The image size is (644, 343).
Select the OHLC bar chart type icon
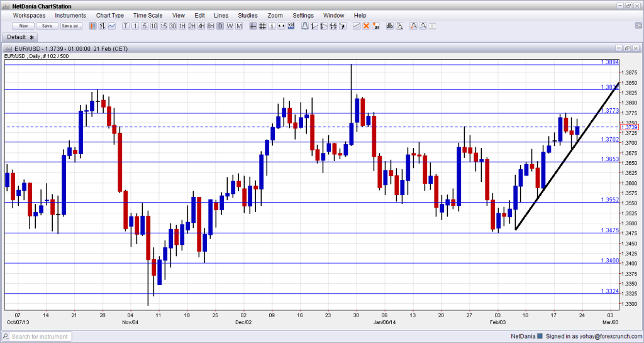(x=103, y=26)
